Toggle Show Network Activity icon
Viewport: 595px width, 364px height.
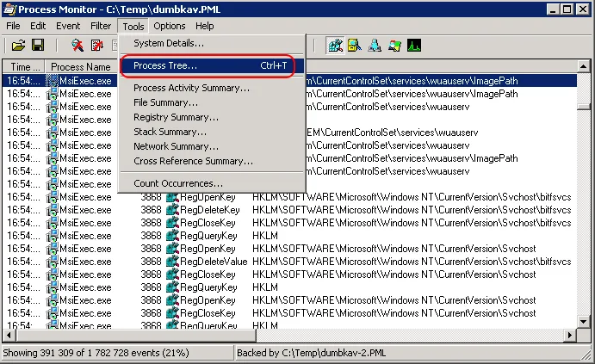pyautogui.click(x=375, y=45)
